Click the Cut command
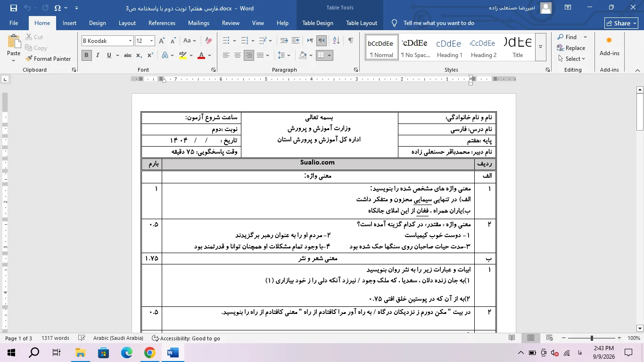The height and width of the screenshot is (362, 644). click(x=34, y=37)
